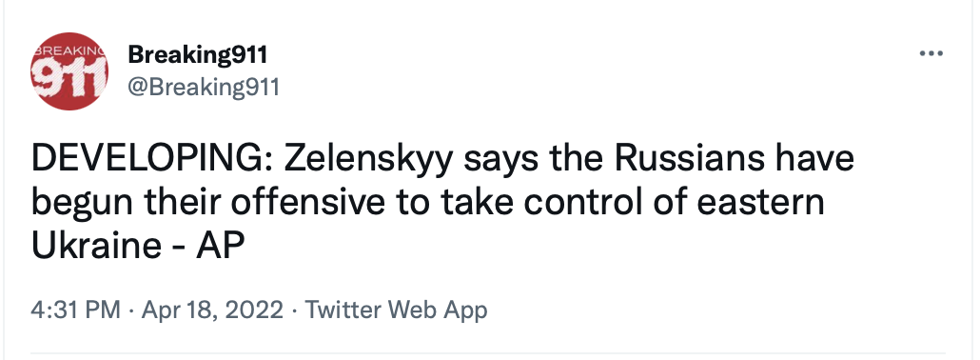
Task: Click the Apr 18, 2022 date
Action: (x=212, y=310)
